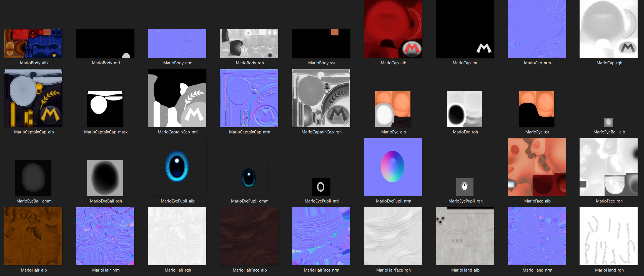The width and height of the screenshot is (644, 276).
Task: Click the file name MarioBody_alb
Action: click(x=34, y=63)
